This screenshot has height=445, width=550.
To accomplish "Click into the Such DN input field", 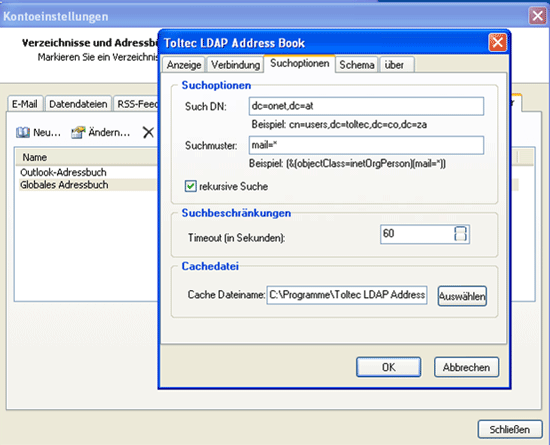I will (x=366, y=106).
